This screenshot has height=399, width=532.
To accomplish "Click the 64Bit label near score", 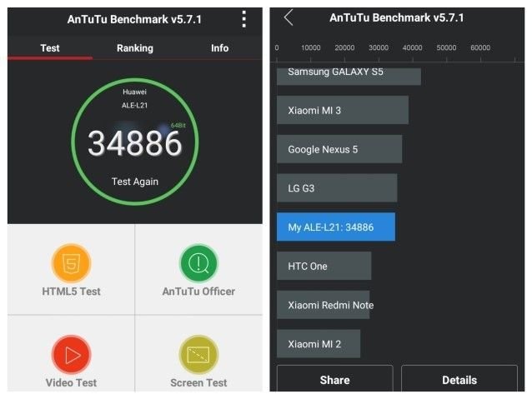I will click(x=178, y=126).
